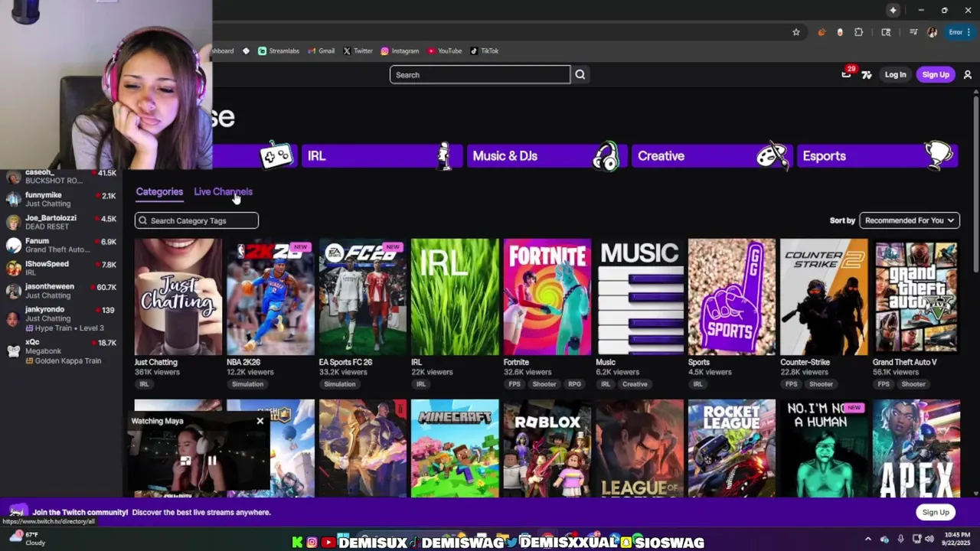Screen dimensions: 980x551
Task: Open the green IRL category thumbnail
Action: [x=455, y=297]
